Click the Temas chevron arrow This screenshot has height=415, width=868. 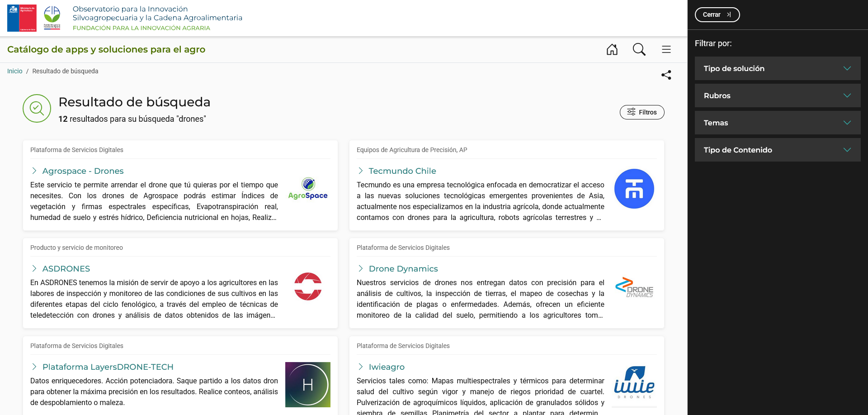coord(847,123)
